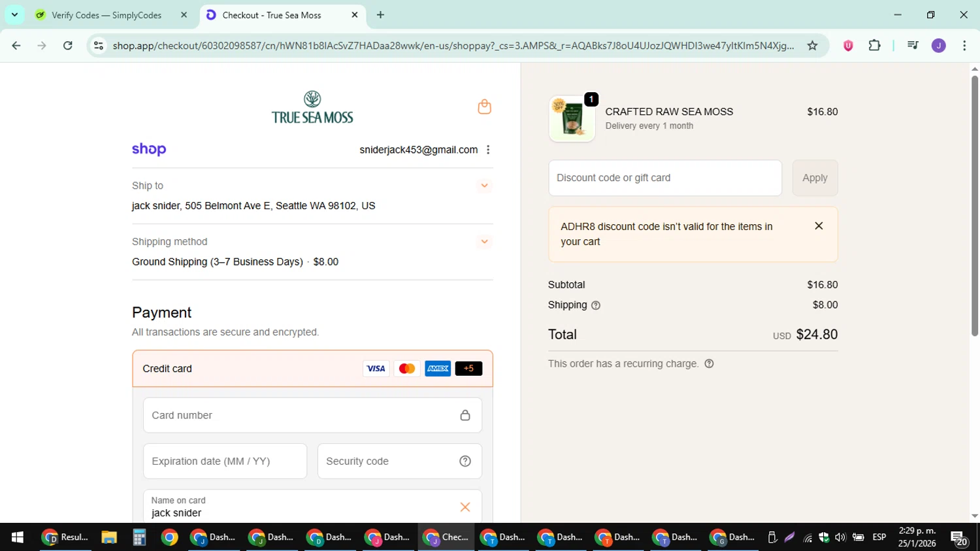Open the volume control in system tray
This screenshot has width=980, height=551.
840,537
